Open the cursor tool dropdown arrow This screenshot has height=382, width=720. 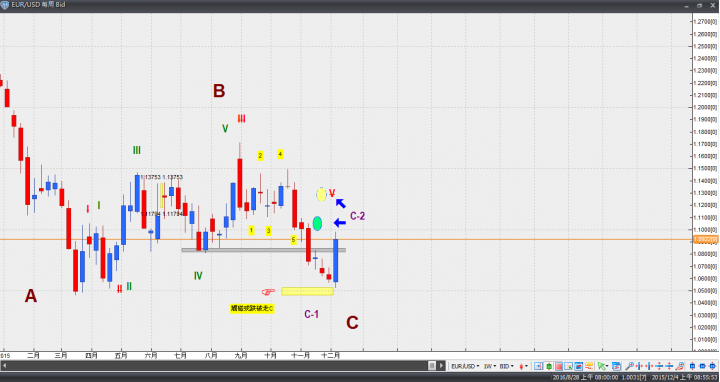[x=608, y=366]
